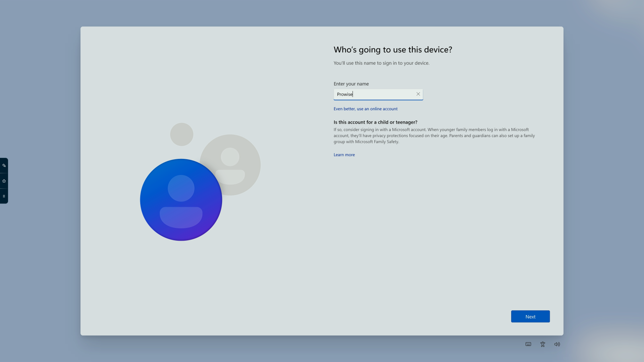Open the hamburger menu in side panel

coord(4,196)
